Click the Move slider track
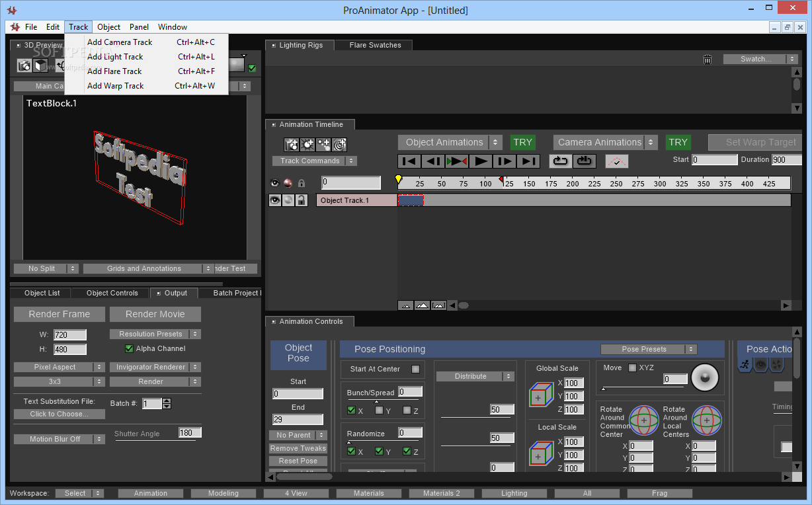The height and width of the screenshot is (505, 812). [x=643, y=388]
